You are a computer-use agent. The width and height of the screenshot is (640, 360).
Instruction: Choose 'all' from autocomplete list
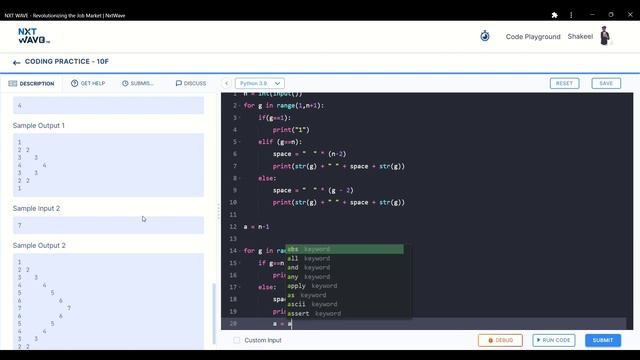pos(344,258)
